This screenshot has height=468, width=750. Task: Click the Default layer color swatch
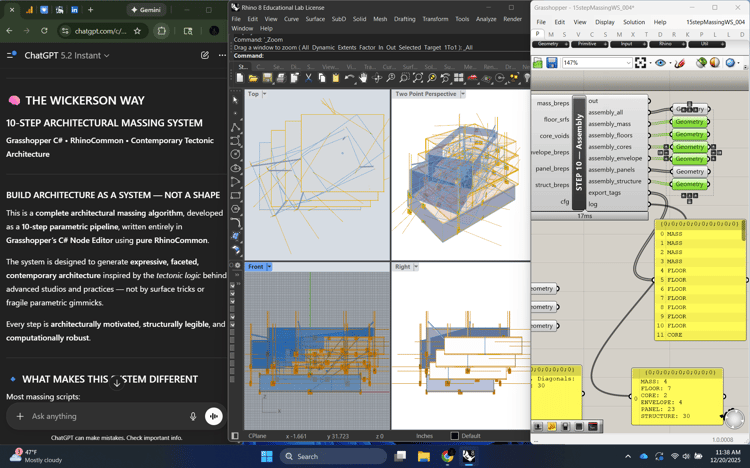pyautogui.click(x=454, y=436)
